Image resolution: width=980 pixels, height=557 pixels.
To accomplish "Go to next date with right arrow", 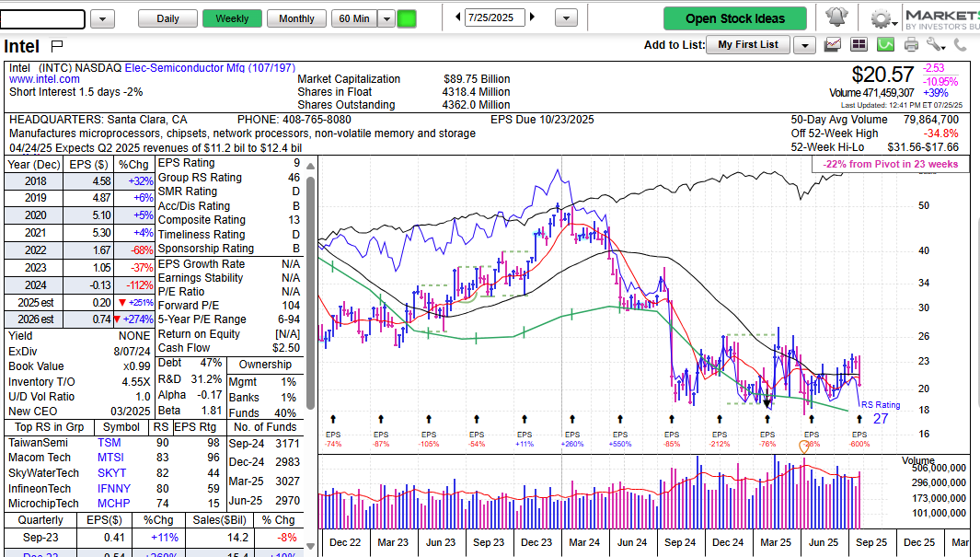I will pos(533,17).
